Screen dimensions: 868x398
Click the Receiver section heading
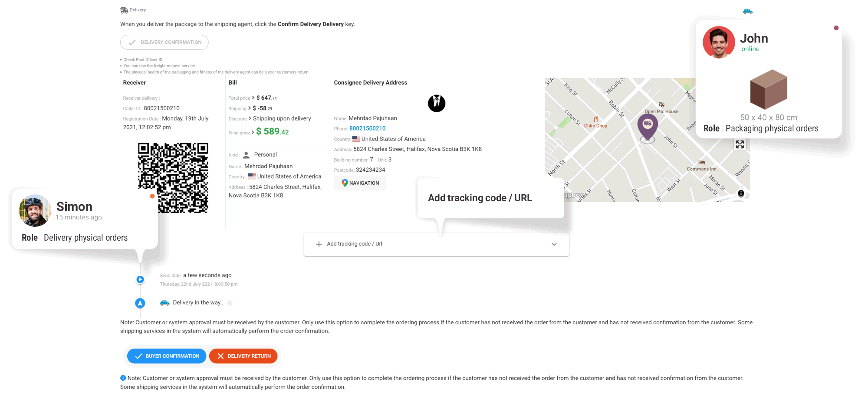click(135, 82)
